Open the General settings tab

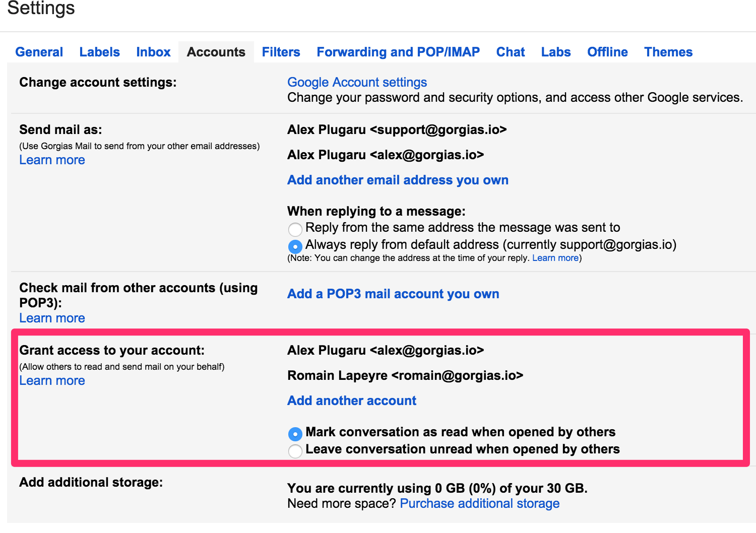(39, 52)
